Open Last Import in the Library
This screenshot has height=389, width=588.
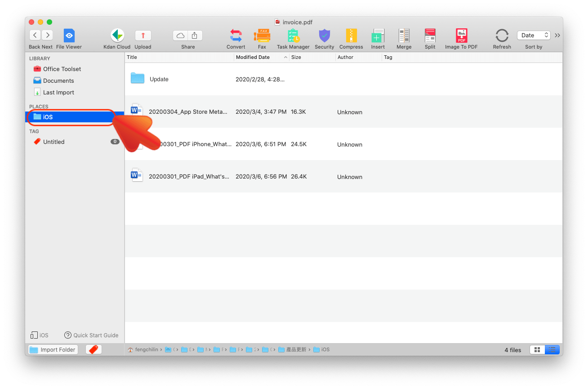[58, 92]
